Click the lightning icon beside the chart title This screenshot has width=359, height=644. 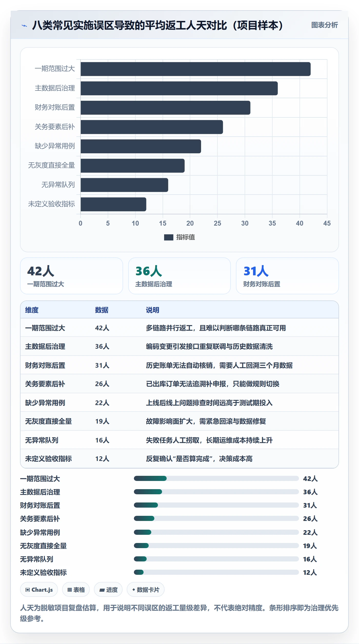tap(24, 26)
